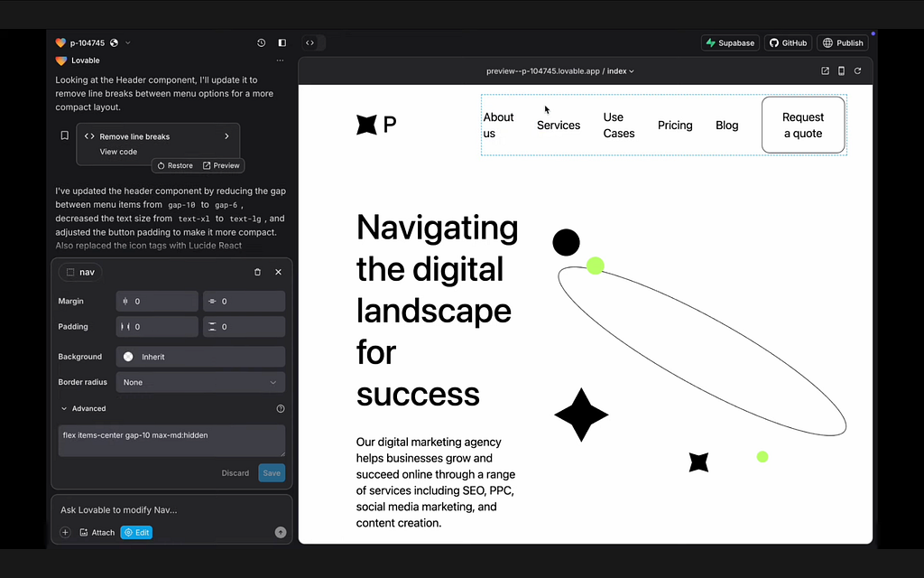Click Pricing in website navigation
The image size is (924, 578).
click(x=675, y=125)
